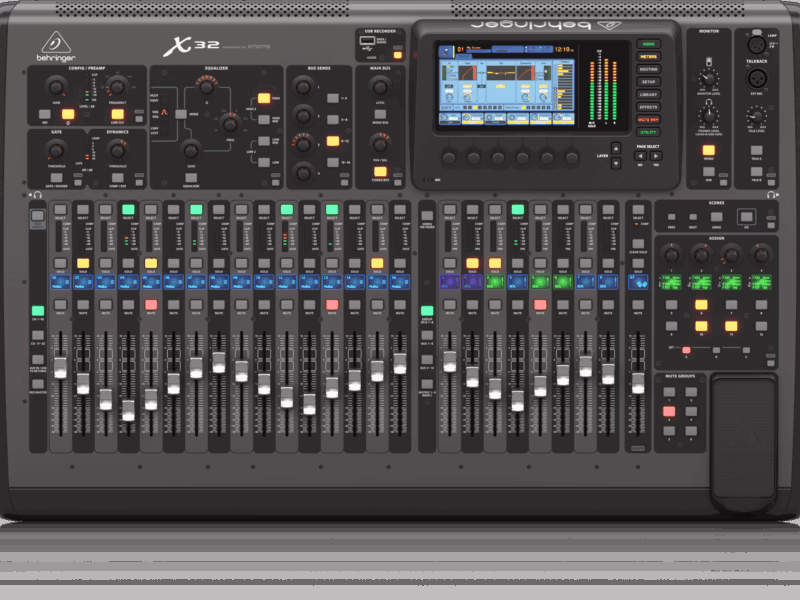Image resolution: width=800 pixels, height=600 pixels.
Task: Click the Gate Threshold knob
Action: point(56,151)
